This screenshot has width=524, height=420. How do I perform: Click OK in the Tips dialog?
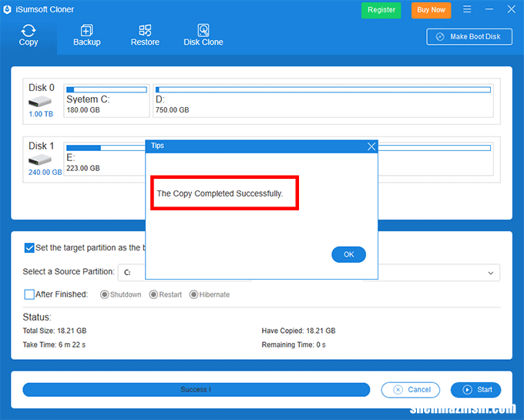(x=348, y=254)
